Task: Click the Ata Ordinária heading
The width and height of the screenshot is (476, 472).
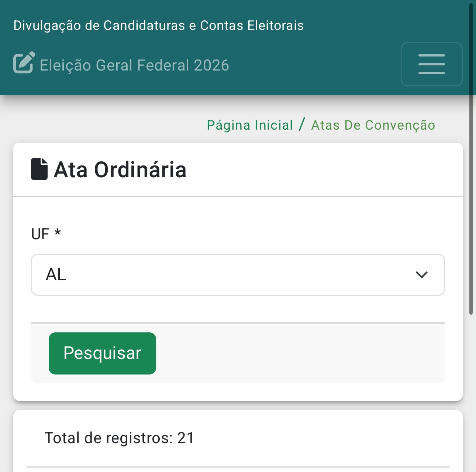Action: coord(120,170)
